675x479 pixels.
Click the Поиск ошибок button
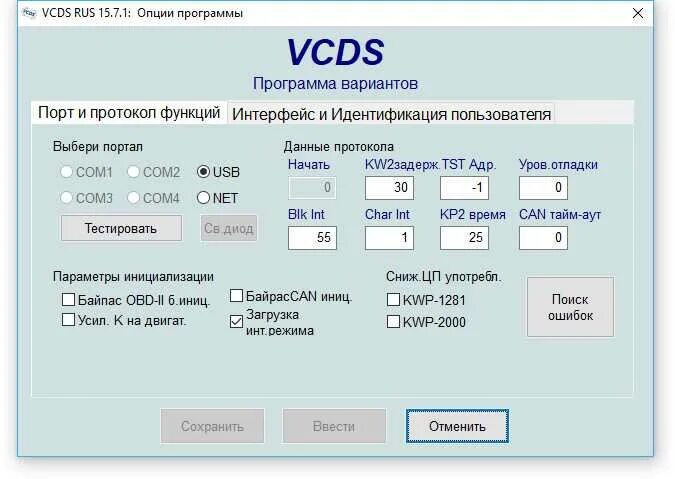tap(570, 307)
